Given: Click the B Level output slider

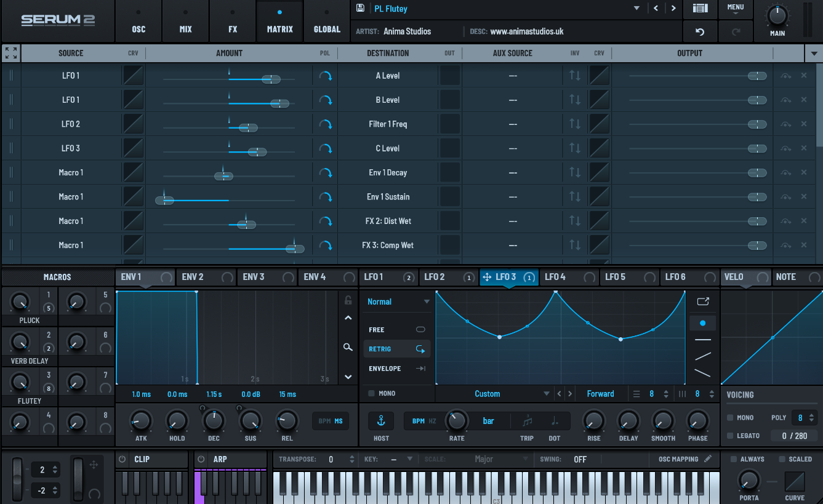Looking at the screenshot, I should click(x=697, y=100).
